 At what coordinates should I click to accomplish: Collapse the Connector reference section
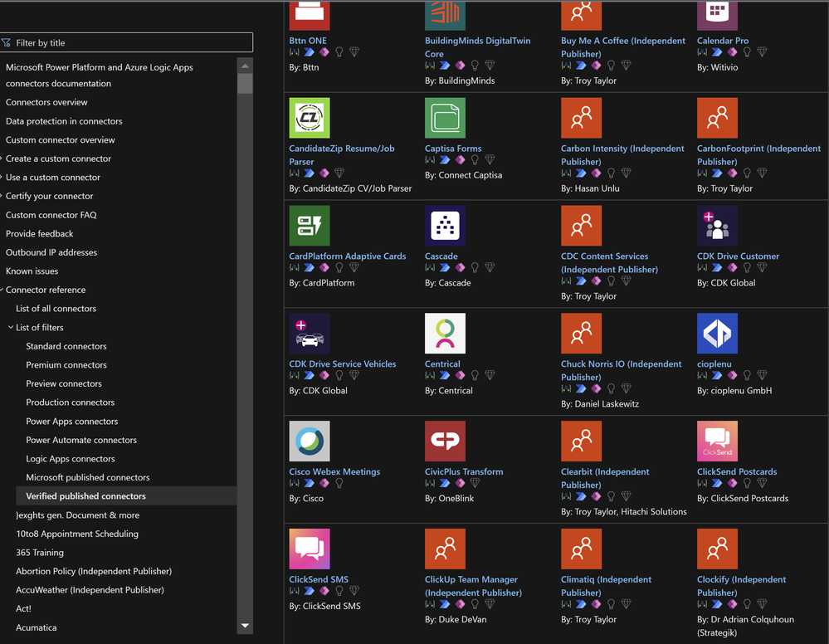(2, 290)
